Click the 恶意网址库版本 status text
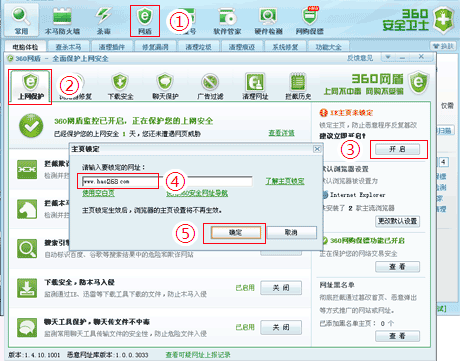 (x=107, y=355)
